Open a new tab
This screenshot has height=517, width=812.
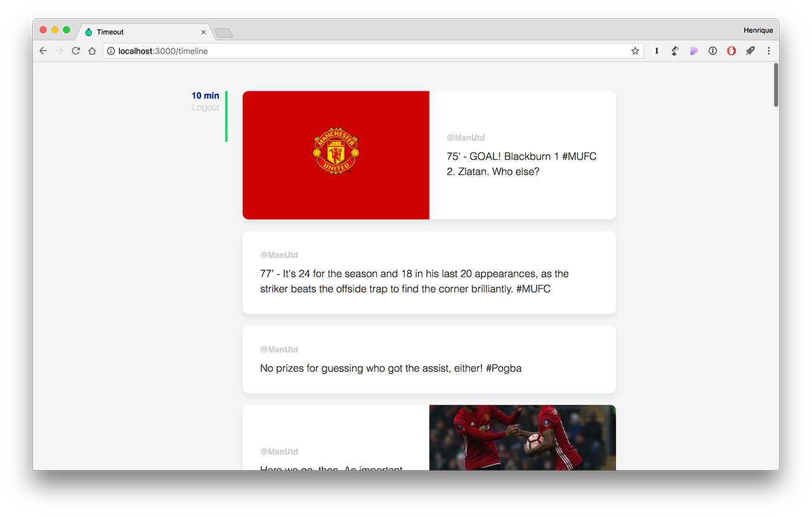point(223,32)
